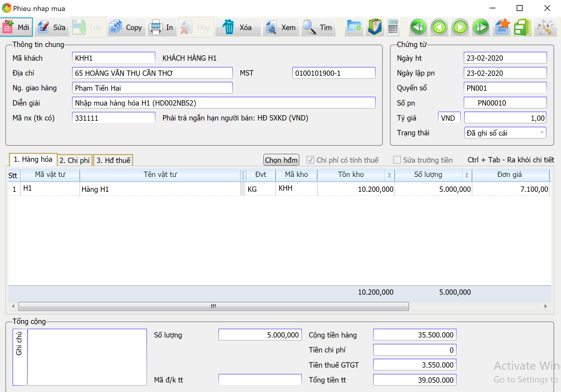This screenshot has height=392, width=561.
Task: Jump to last record with the green skip-forward icon
Action: [x=481, y=27]
